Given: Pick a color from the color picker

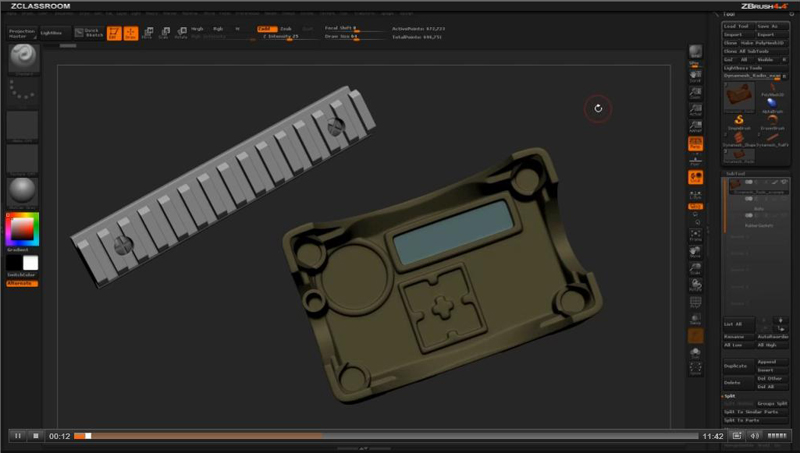Looking at the screenshot, I should coord(21,228).
